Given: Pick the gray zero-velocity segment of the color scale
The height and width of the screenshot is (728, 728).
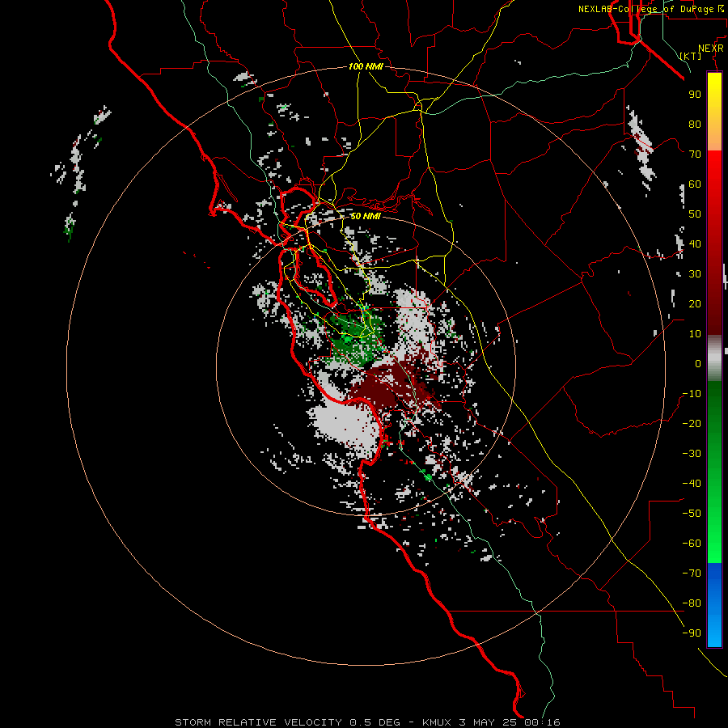Looking at the screenshot, I should click(x=714, y=358).
